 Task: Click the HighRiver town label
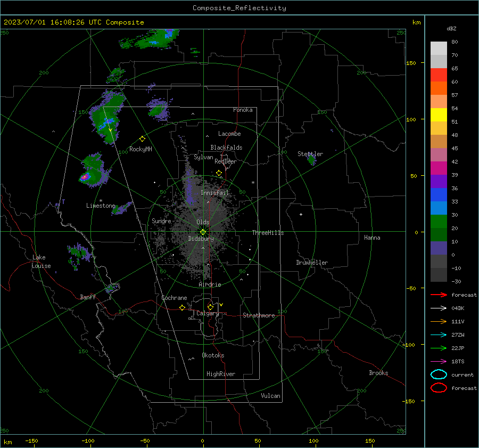(x=221, y=374)
